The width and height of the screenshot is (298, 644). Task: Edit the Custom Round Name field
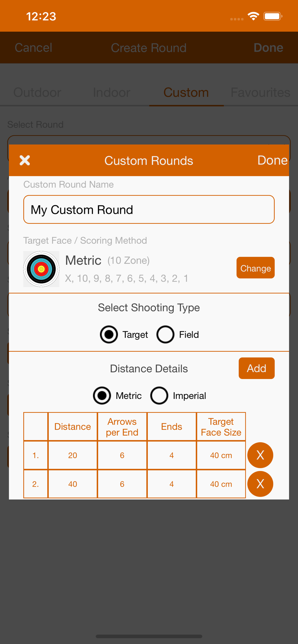(149, 210)
